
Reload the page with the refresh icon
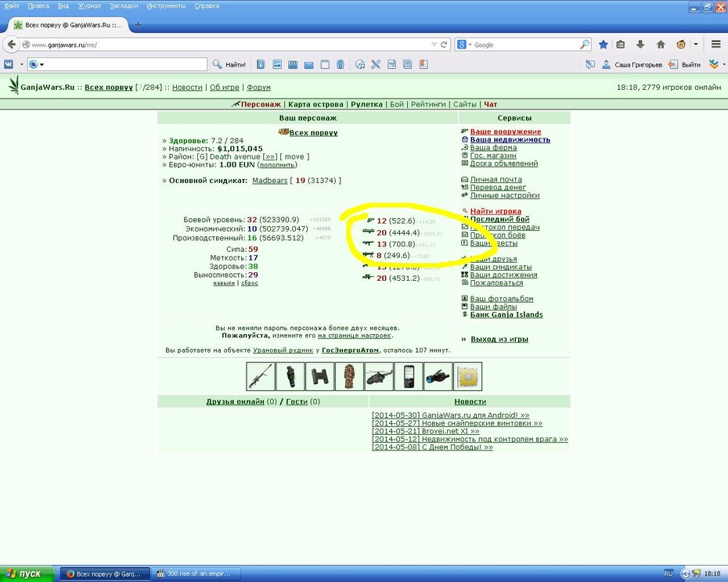coord(444,45)
